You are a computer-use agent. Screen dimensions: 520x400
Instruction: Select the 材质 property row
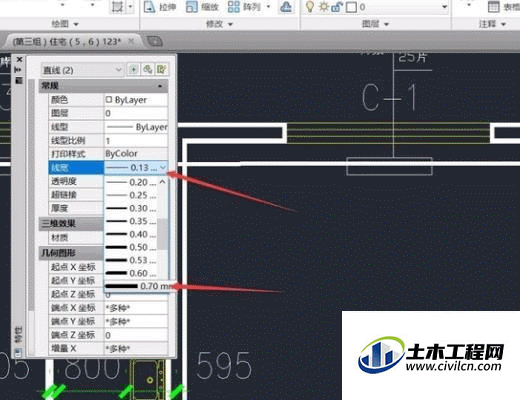pos(76,238)
